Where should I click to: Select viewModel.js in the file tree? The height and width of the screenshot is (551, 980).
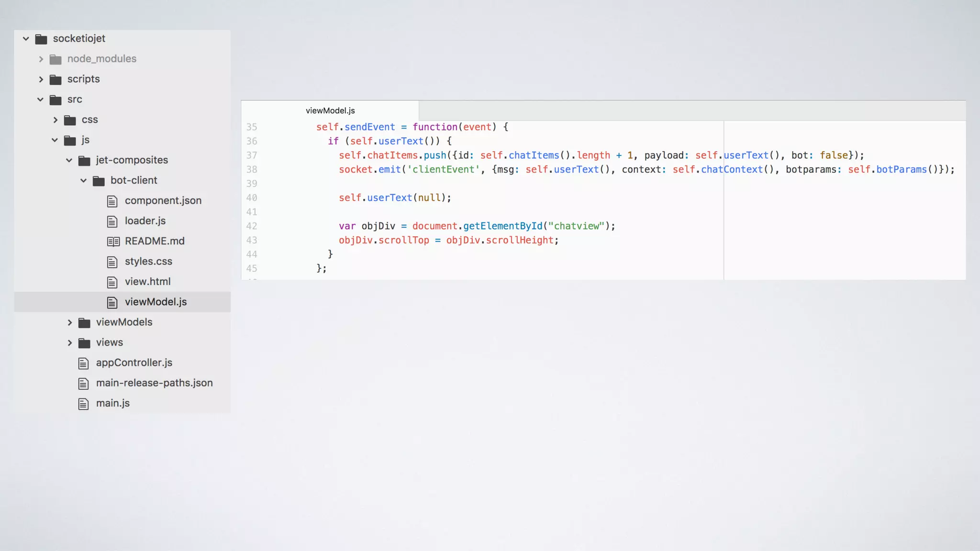click(x=156, y=302)
